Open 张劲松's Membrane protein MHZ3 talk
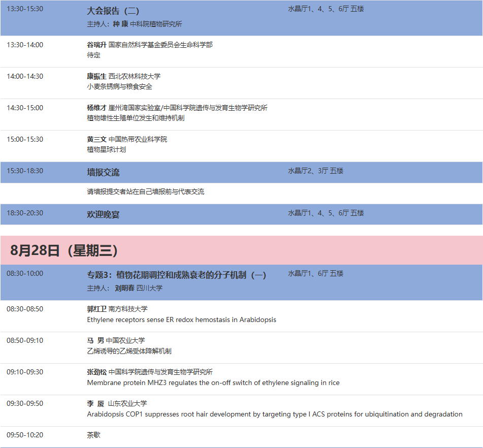The image size is (483, 448). [x=212, y=382]
